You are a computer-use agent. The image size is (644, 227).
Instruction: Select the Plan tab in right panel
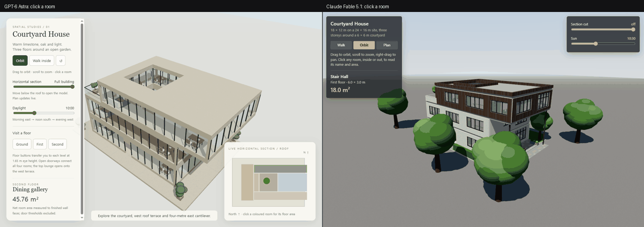click(387, 45)
